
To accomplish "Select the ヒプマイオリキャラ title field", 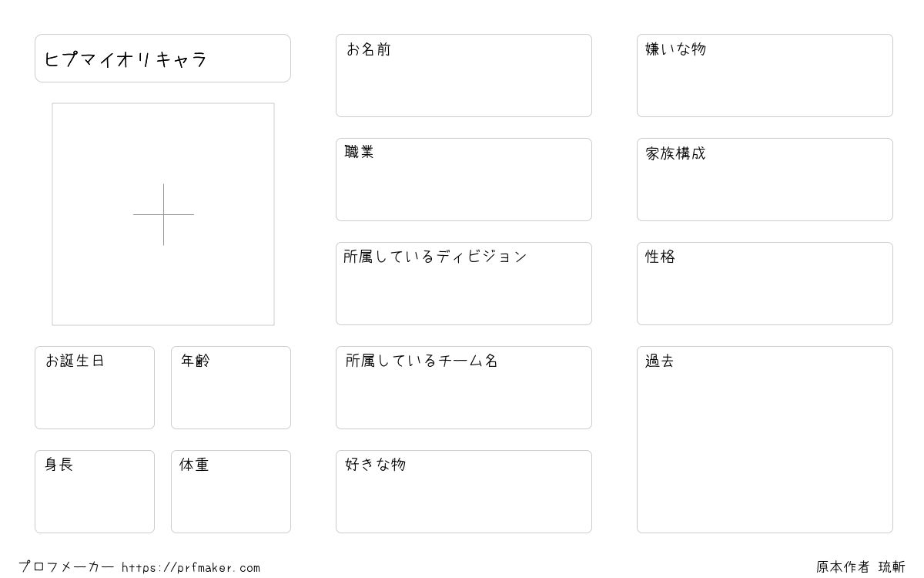I will point(162,58).
